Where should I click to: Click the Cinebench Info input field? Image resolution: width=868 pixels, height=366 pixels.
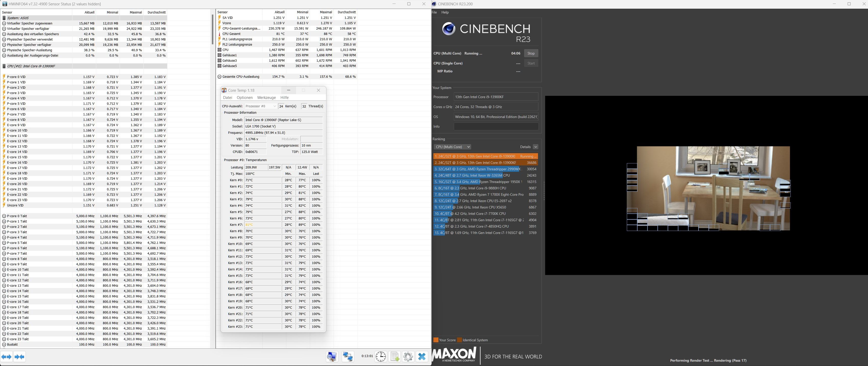(496, 126)
